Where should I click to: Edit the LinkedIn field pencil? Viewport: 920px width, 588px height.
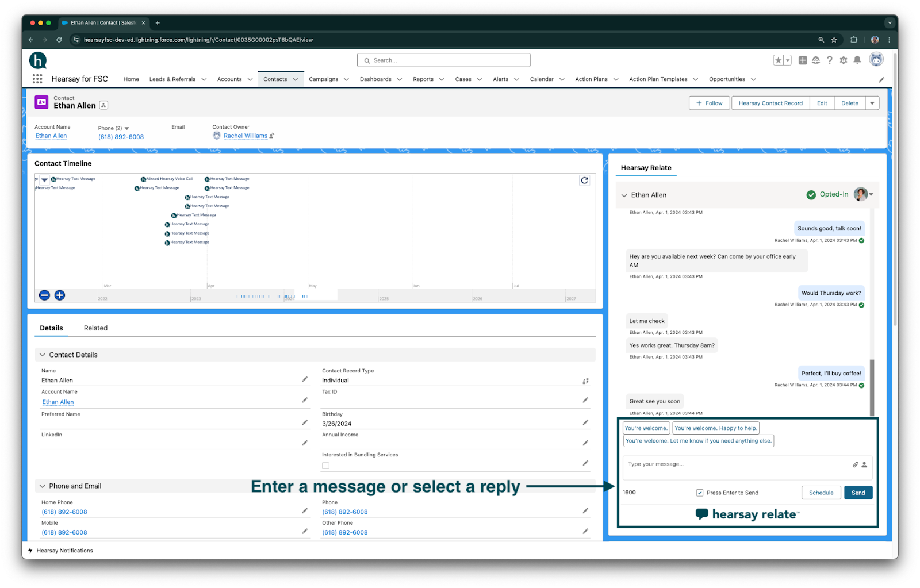click(305, 443)
